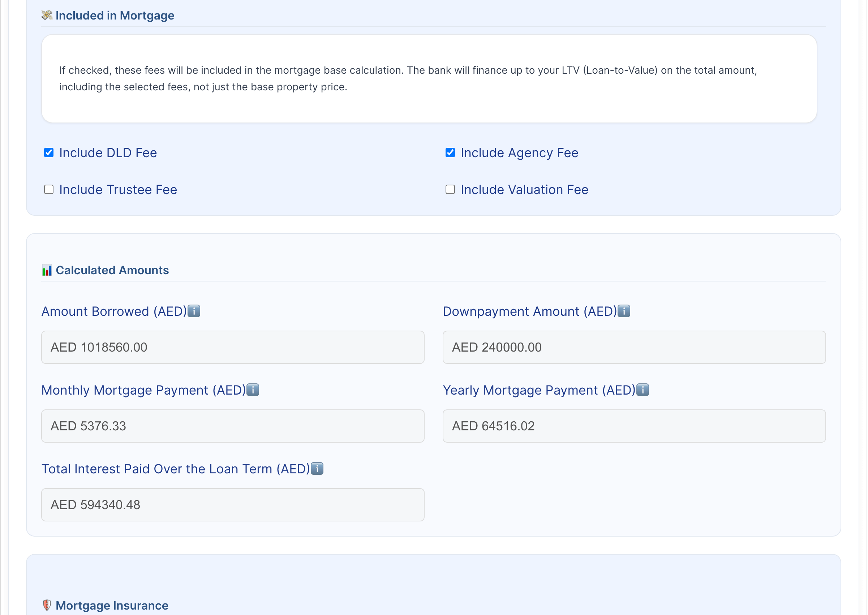Open info icon next to Amount Borrowed
Viewport: 868px width, 615px height.
pos(194,311)
